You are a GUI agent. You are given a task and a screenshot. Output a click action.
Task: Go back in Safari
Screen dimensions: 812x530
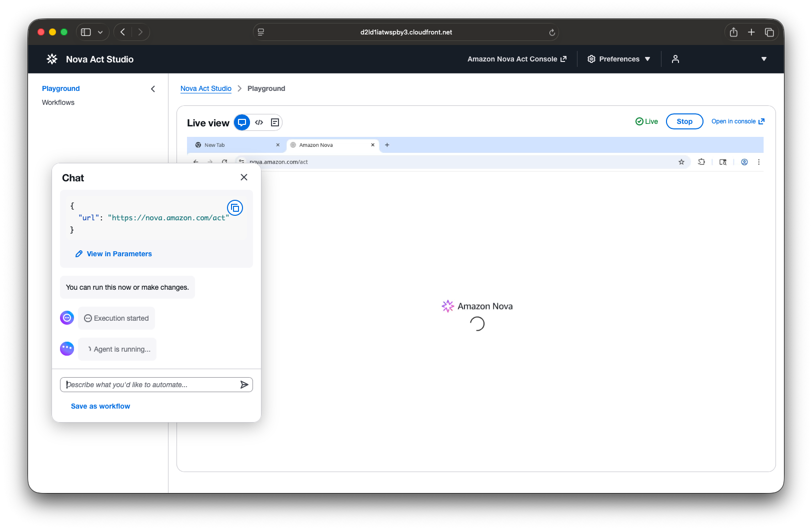123,32
